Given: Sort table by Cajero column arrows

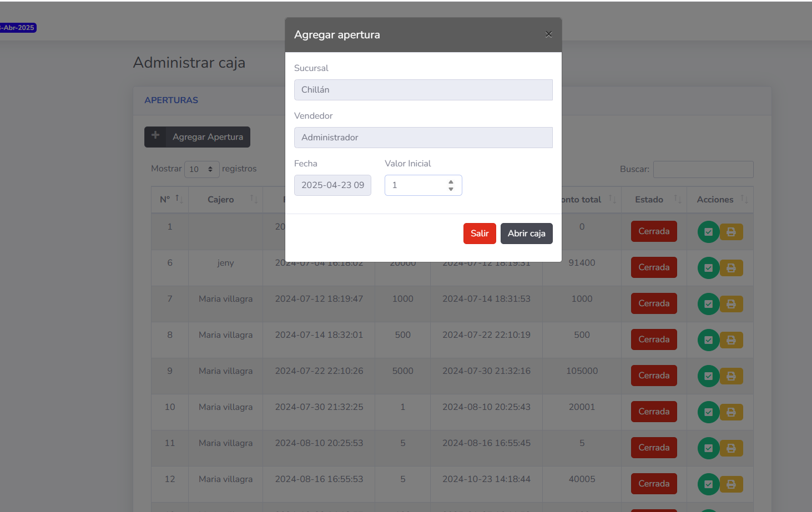Looking at the screenshot, I should pyautogui.click(x=254, y=199).
